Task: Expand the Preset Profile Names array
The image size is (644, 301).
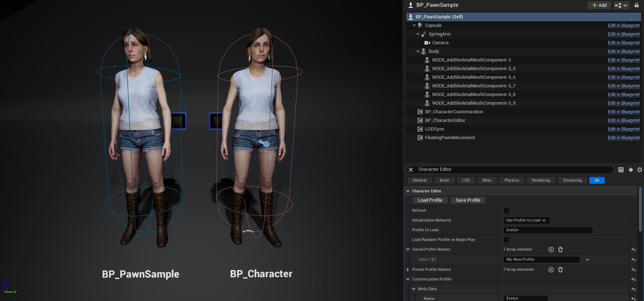Action: tap(408, 270)
